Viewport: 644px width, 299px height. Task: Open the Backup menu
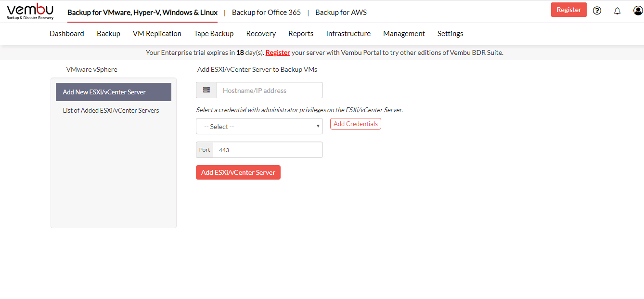[x=108, y=34]
